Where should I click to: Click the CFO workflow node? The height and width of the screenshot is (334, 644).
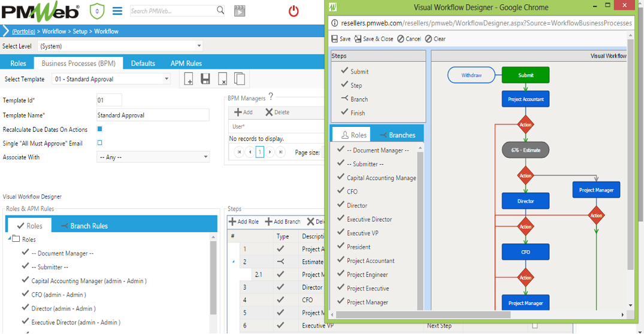tap(525, 252)
